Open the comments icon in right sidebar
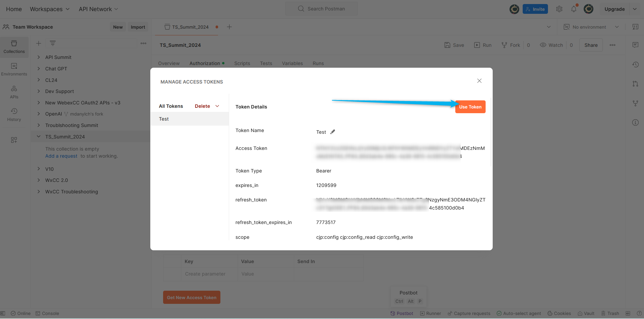The image size is (644, 319). [635, 45]
